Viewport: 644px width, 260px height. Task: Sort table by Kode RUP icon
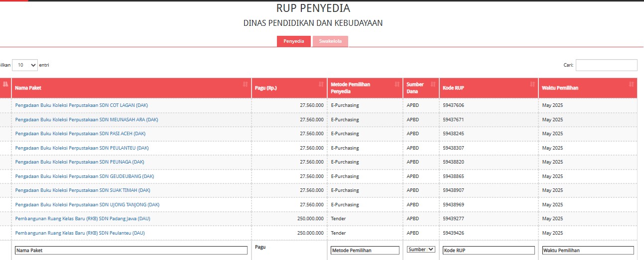532,85
